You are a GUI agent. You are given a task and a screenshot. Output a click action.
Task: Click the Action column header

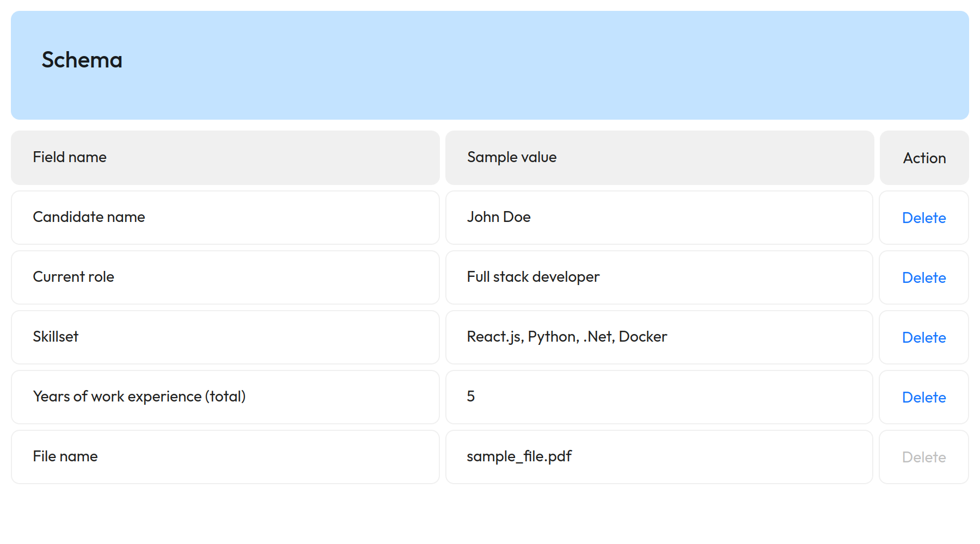[924, 158]
